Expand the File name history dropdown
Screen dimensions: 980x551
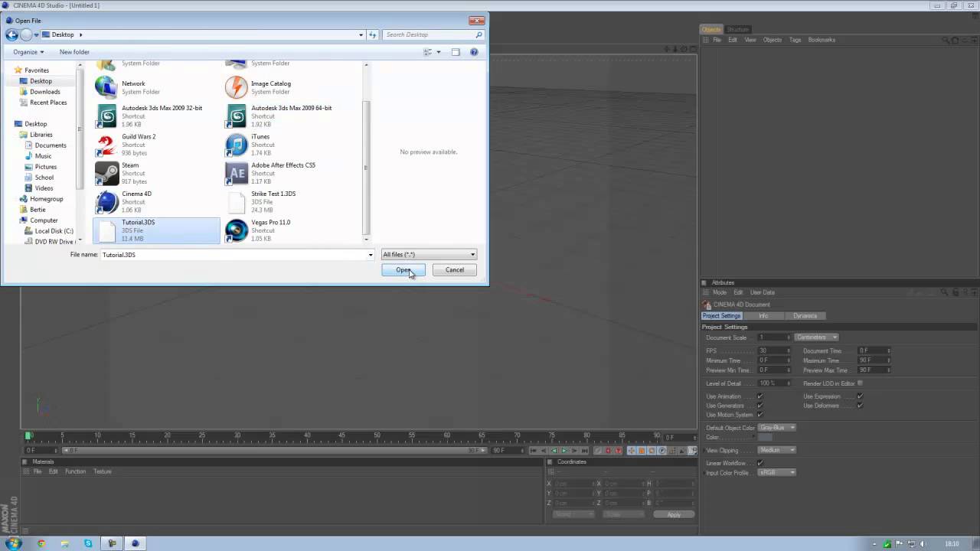point(371,255)
